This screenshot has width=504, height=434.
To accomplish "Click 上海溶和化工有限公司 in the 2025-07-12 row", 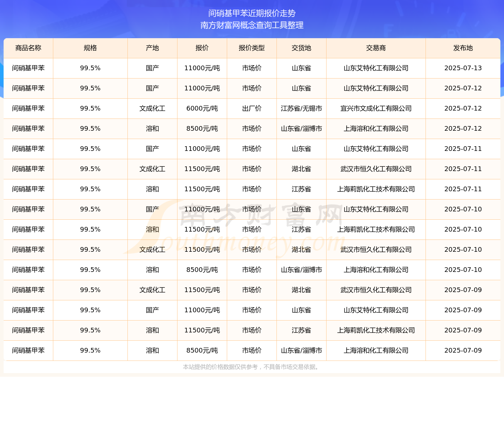I will [376, 129].
